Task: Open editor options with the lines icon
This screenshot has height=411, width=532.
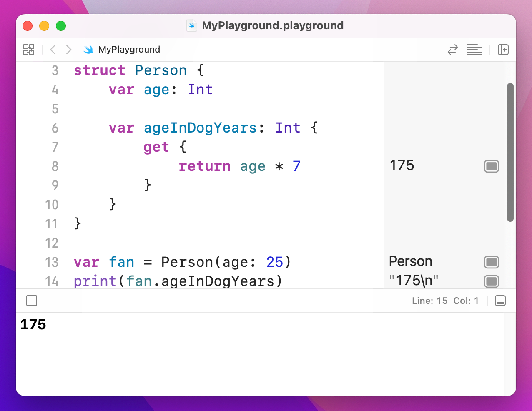Action: coord(474,50)
